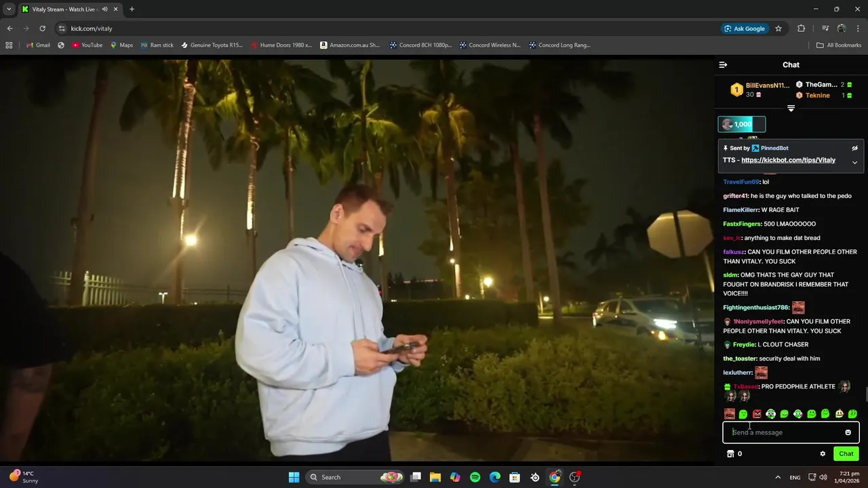This screenshot has width=868, height=488.
Task: Click TheGam... second place gifter
Action: pyautogui.click(x=821, y=85)
